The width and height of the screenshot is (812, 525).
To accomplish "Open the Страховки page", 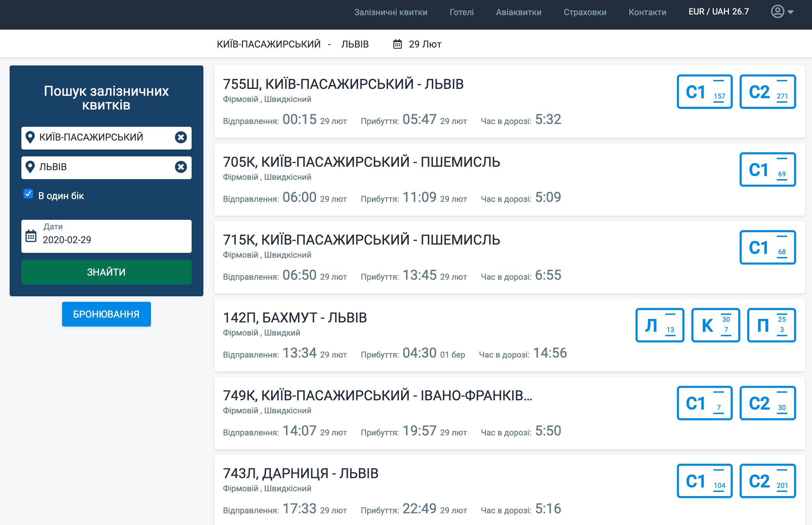I will click(585, 12).
